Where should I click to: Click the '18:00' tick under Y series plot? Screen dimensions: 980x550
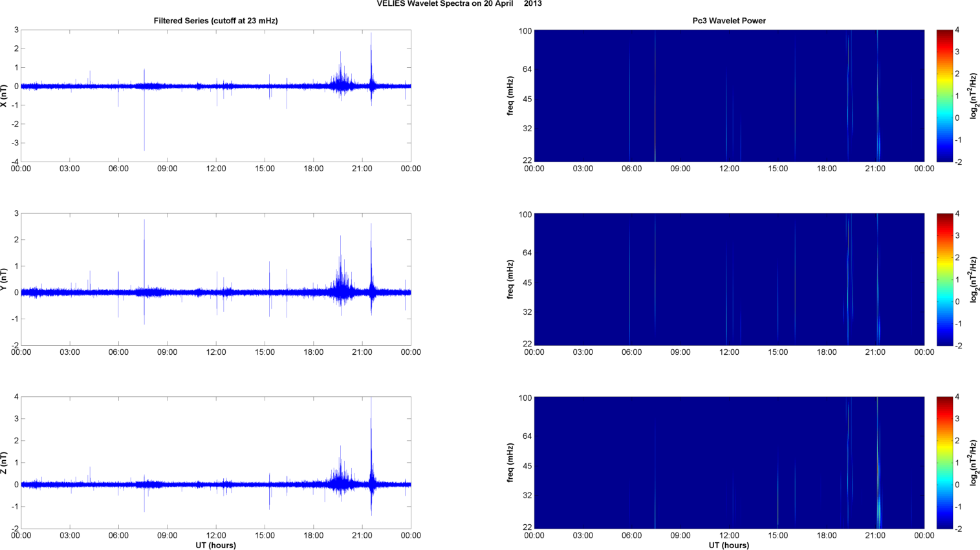[314, 352]
